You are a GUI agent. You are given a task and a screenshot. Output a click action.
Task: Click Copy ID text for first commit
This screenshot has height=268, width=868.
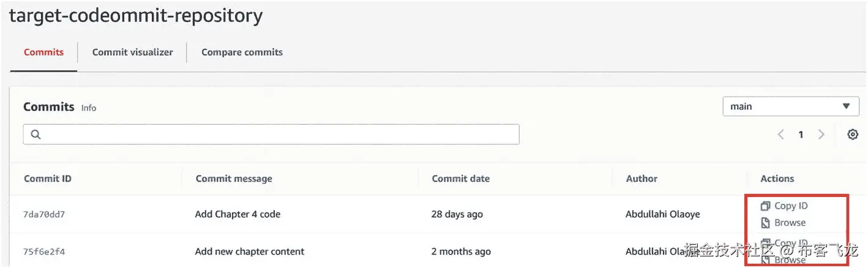(791, 206)
